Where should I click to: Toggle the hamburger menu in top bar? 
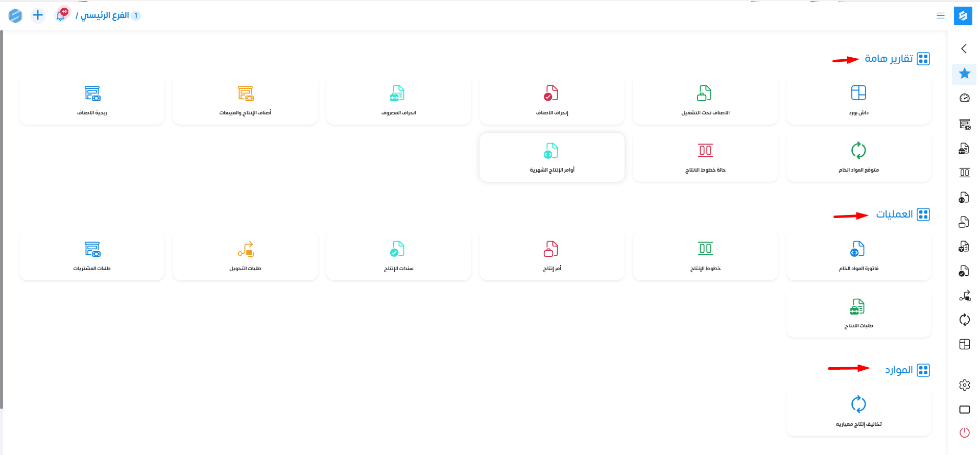pyautogui.click(x=940, y=16)
